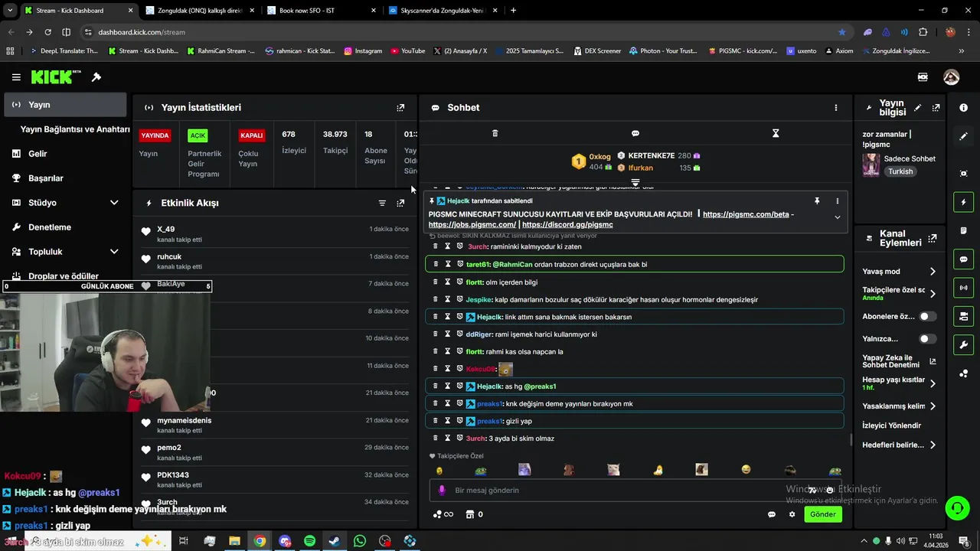The width and height of the screenshot is (980, 551).
Task: Click the purple microphone icon in message box
Action: point(442,491)
